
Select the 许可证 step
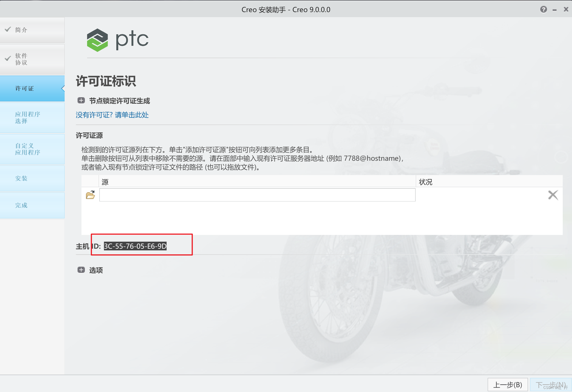[32, 89]
